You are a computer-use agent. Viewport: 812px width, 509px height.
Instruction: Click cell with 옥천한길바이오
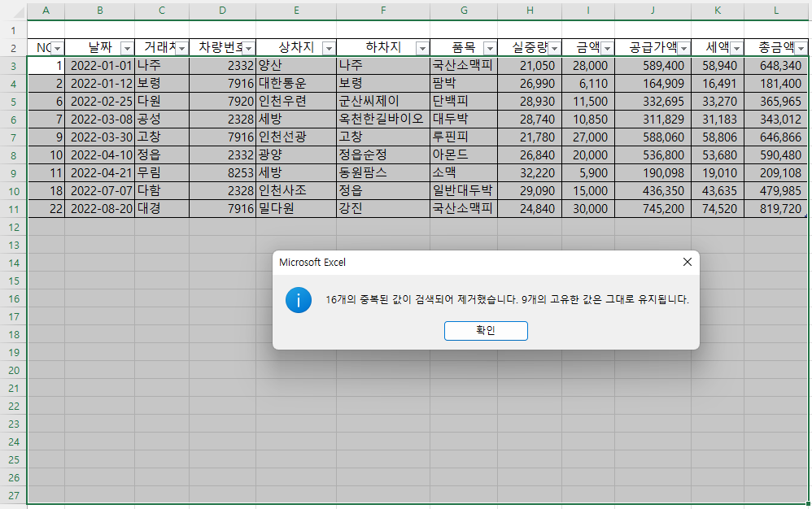click(x=383, y=120)
